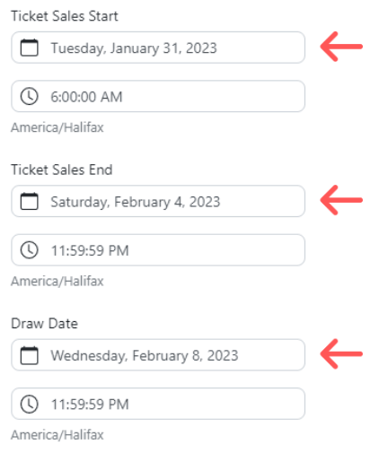The image size is (388, 453).
Task: Edit the Draw Date 11:59:59 PM time text
Action: (x=90, y=404)
